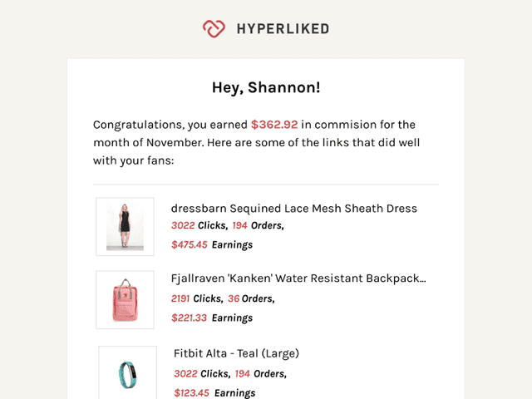
Task: Click the 2191 Clicks stat
Action: (197, 298)
